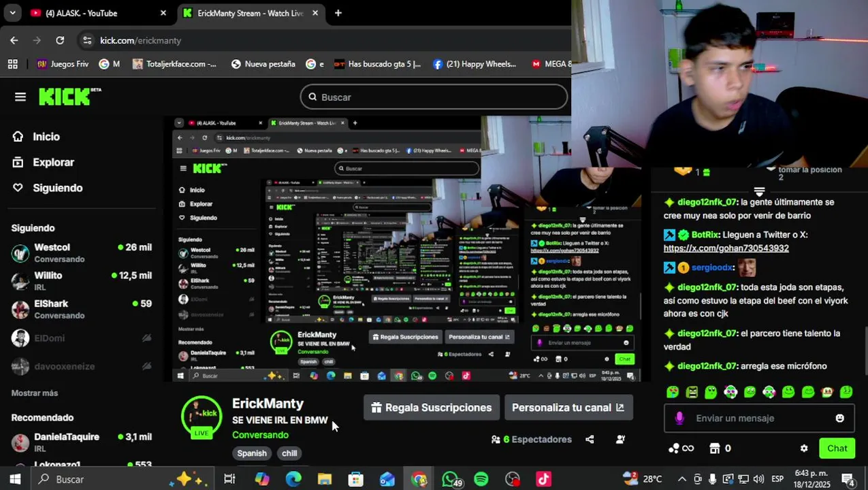Select the first quick emote in chat
The height and width of the screenshot is (490, 868).
click(673, 392)
